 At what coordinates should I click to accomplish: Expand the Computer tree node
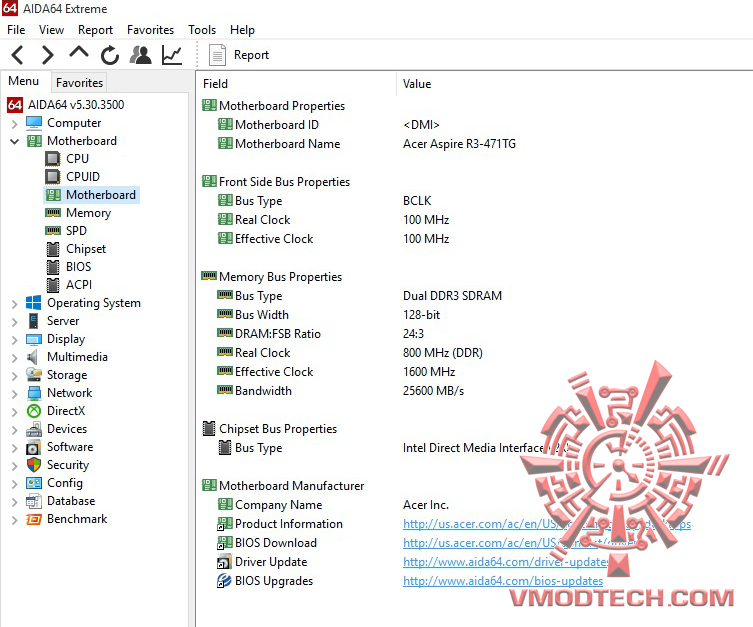(14, 124)
